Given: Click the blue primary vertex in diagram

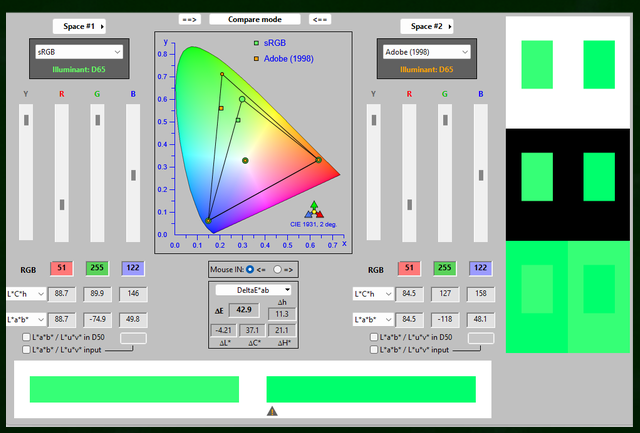Looking at the screenshot, I should (209, 221).
